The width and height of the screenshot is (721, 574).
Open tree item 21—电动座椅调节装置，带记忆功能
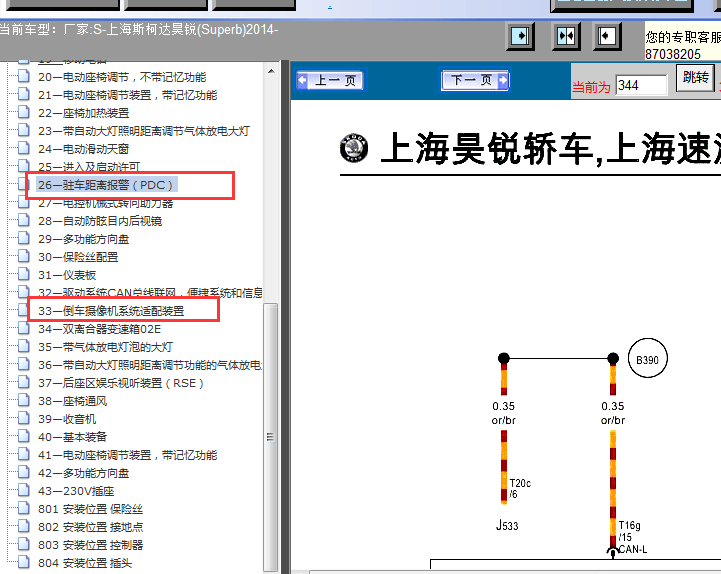click(x=127, y=95)
